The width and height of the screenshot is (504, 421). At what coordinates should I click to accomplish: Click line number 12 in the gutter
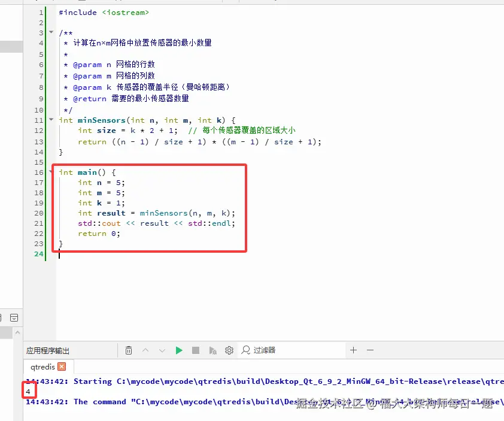tap(38, 131)
